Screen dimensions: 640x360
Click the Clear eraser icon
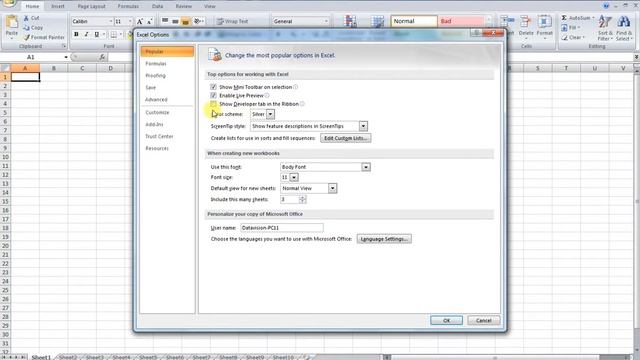[564, 38]
